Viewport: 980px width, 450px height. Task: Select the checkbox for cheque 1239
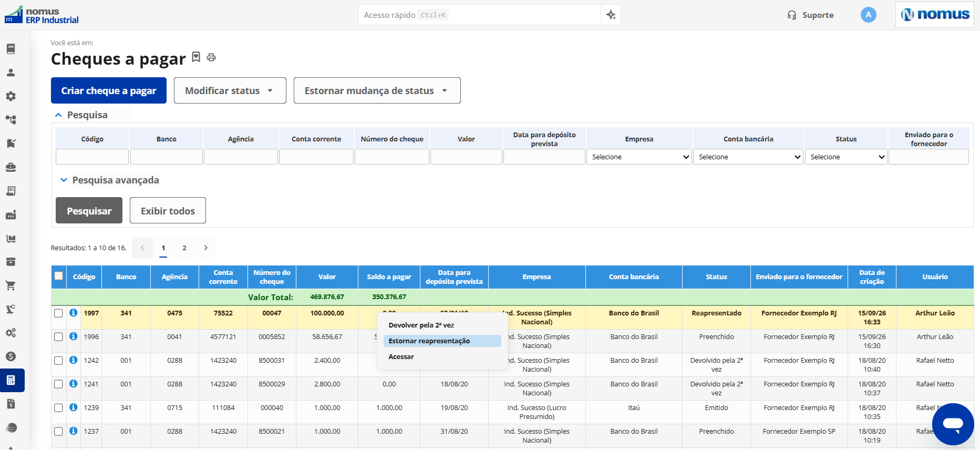(58, 408)
